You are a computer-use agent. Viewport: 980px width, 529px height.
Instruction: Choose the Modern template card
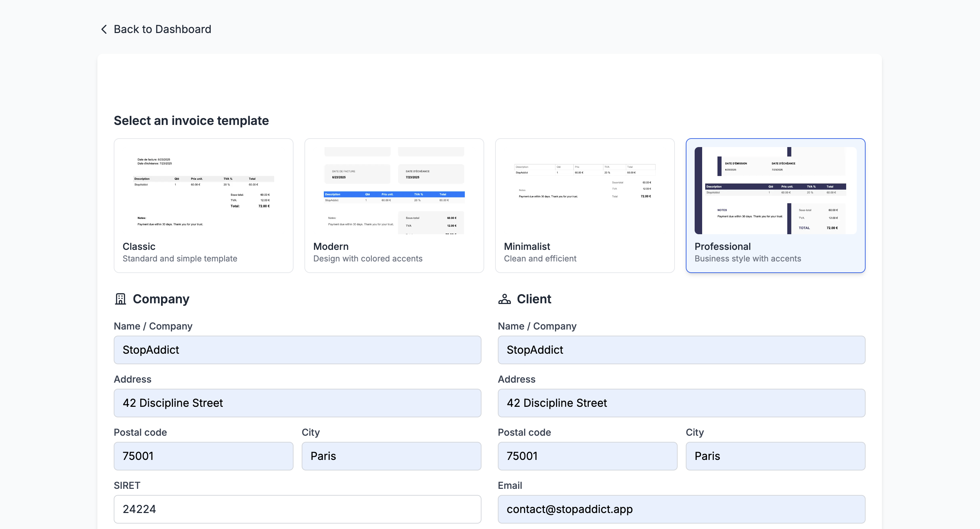coord(394,252)
